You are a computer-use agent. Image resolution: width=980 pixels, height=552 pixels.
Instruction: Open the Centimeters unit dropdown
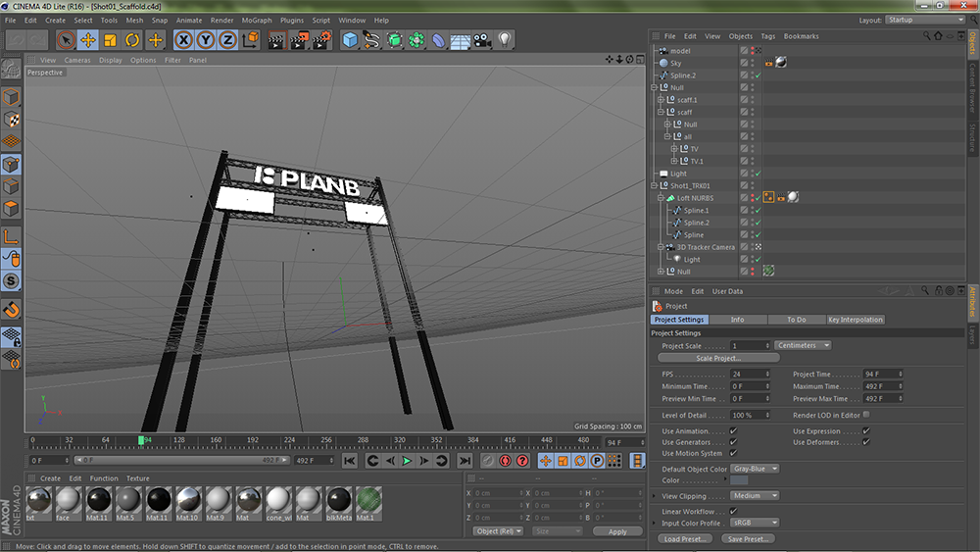click(x=803, y=345)
